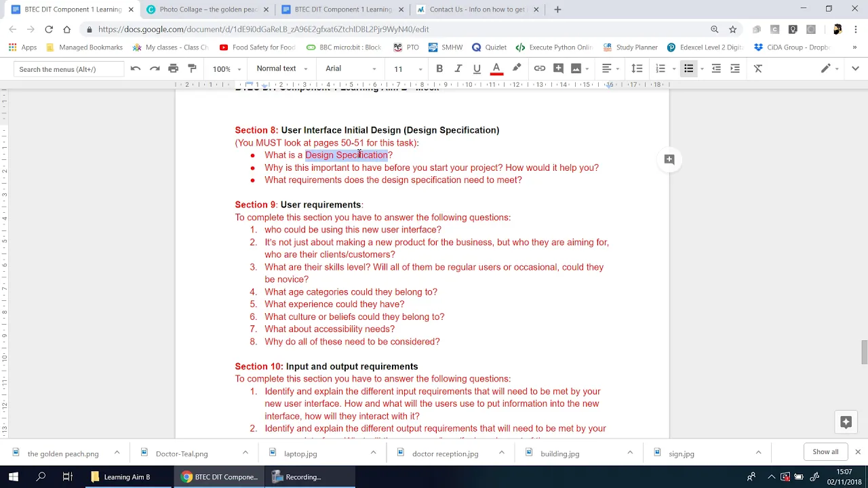Insert an image from the toolbar
The height and width of the screenshot is (488, 868).
point(576,68)
